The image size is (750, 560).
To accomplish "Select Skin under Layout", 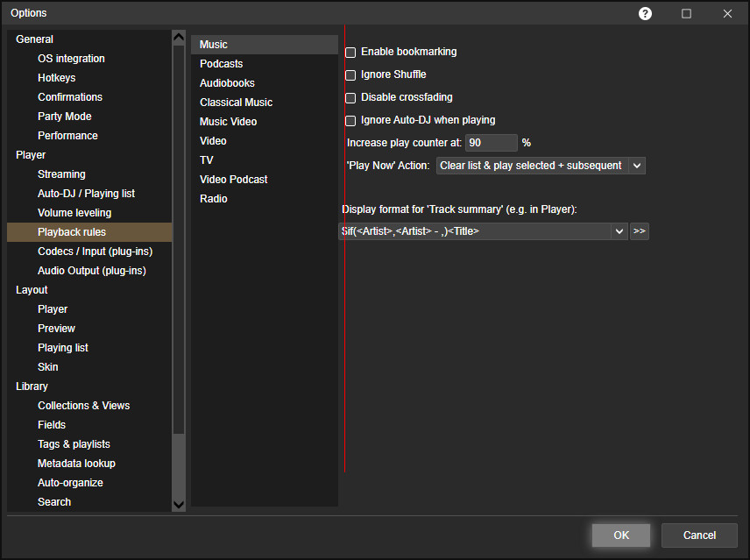I will click(x=48, y=367).
